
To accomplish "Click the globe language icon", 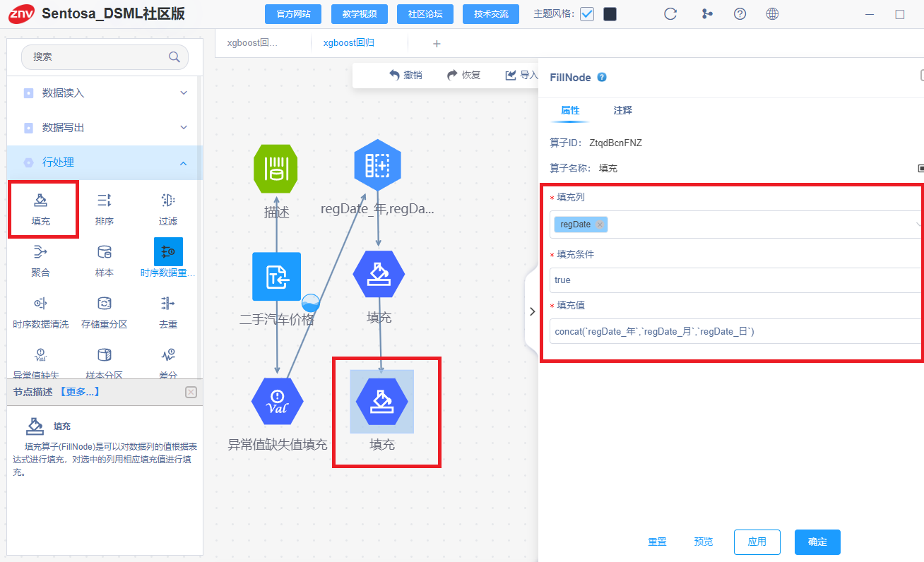I will click(773, 14).
